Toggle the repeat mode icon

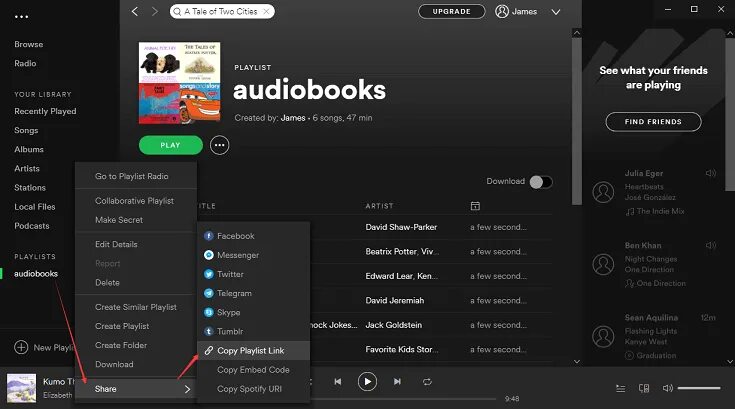coord(427,382)
